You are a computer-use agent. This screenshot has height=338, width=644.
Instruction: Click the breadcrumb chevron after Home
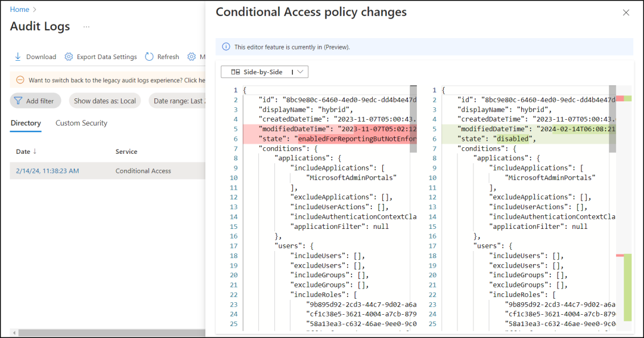pyautogui.click(x=35, y=10)
